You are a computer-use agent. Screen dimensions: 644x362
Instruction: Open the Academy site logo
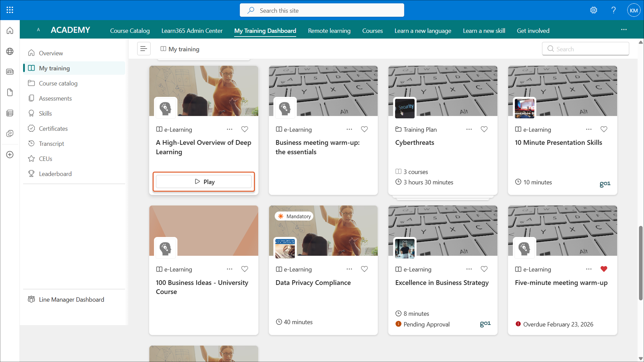(39, 30)
